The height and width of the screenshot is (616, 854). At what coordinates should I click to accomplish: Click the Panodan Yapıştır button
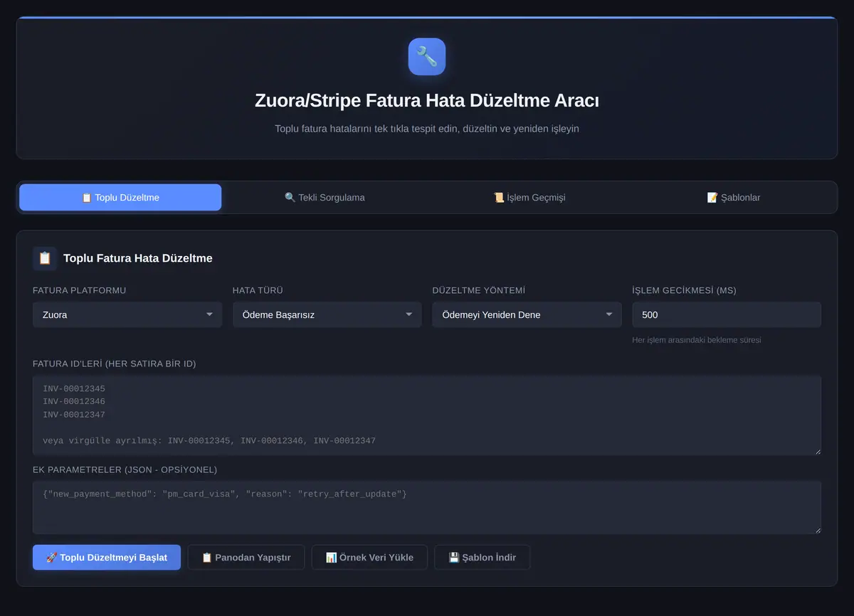point(246,557)
